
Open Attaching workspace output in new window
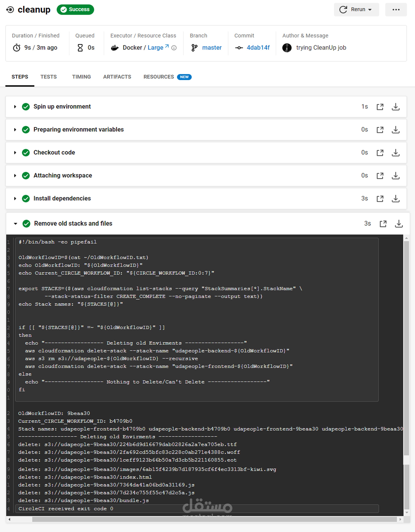pyautogui.click(x=380, y=176)
